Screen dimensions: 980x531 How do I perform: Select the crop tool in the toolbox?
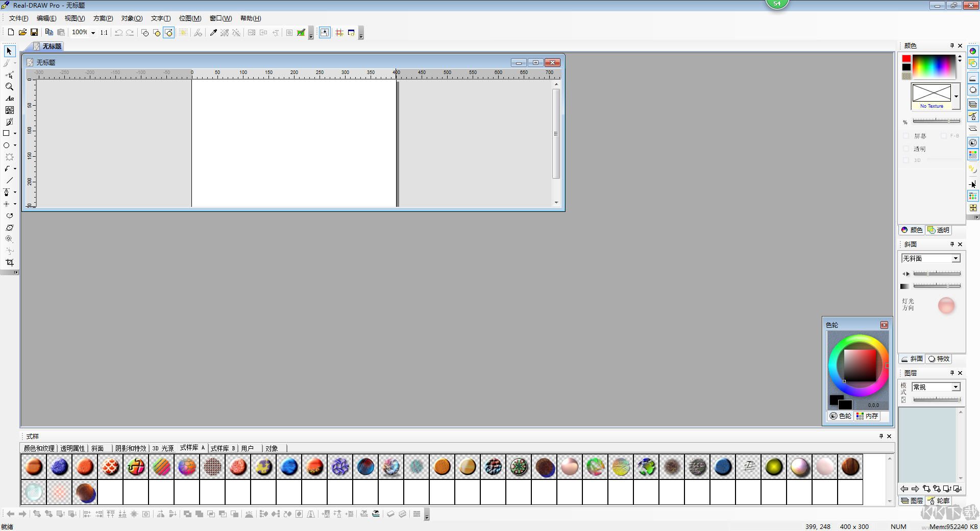[10, 262]
